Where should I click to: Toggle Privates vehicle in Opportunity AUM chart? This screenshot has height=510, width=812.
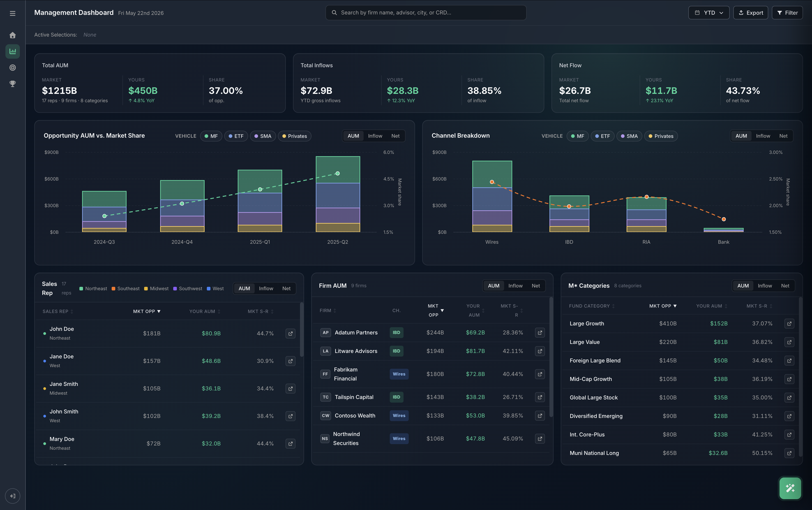295,136
